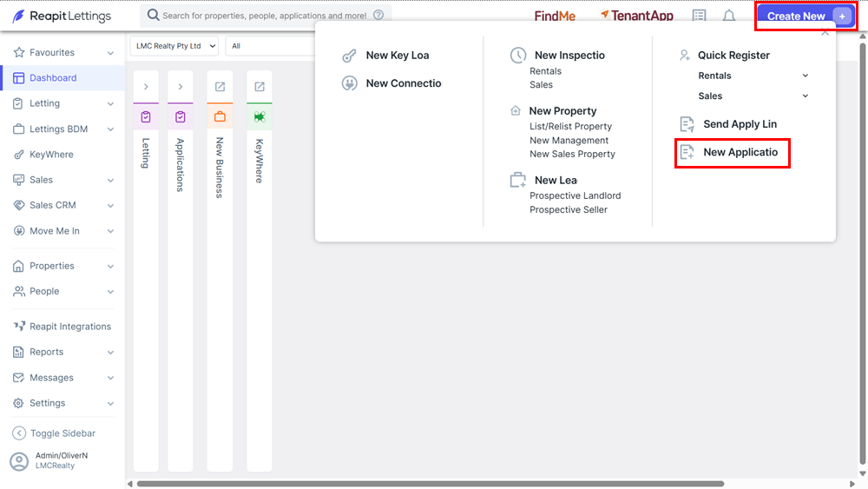Select New Management
This screenshot has width=868, height=489.
569,140
